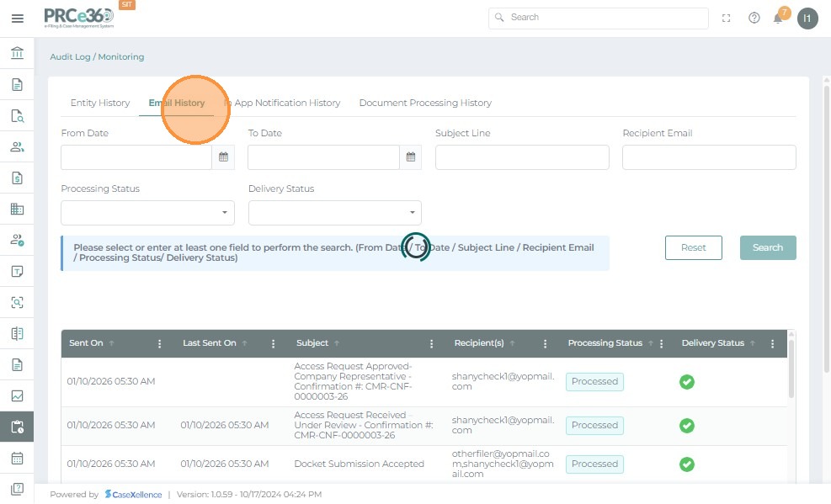Open Processing Status column options menu
Image resolution: width=831 pixels, height=504 pixels.
tap(662, 343)
